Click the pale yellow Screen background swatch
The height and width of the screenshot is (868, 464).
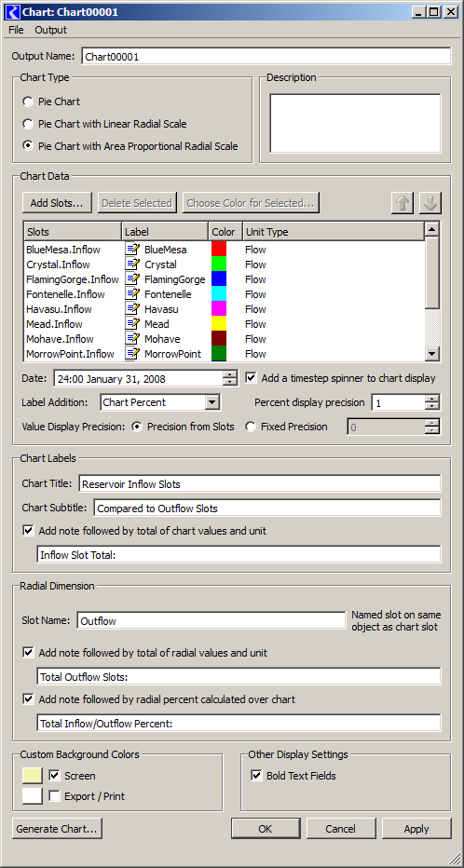pos(32,776)
